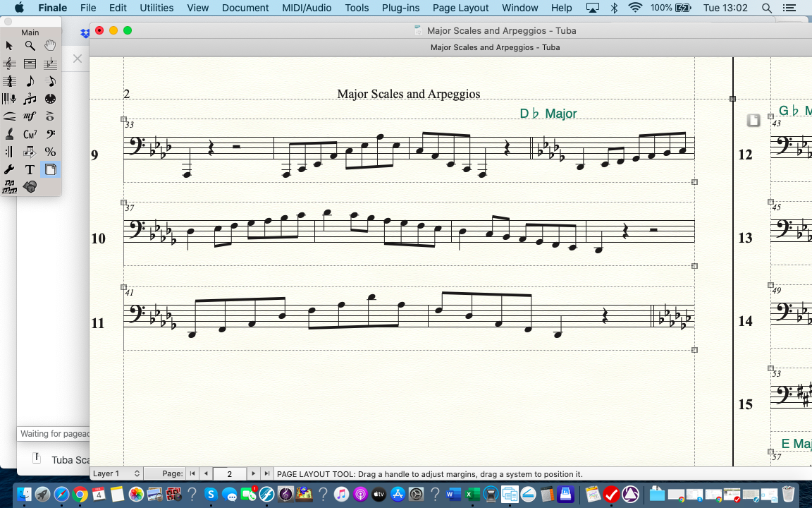Select the Expression (mf) tool
The width and height of the screenshot is (812, 508).
coord(30,116)
